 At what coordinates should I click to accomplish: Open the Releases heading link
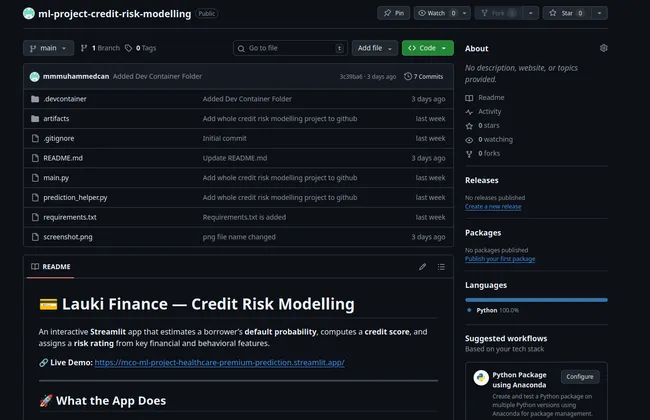click(482, 180)
